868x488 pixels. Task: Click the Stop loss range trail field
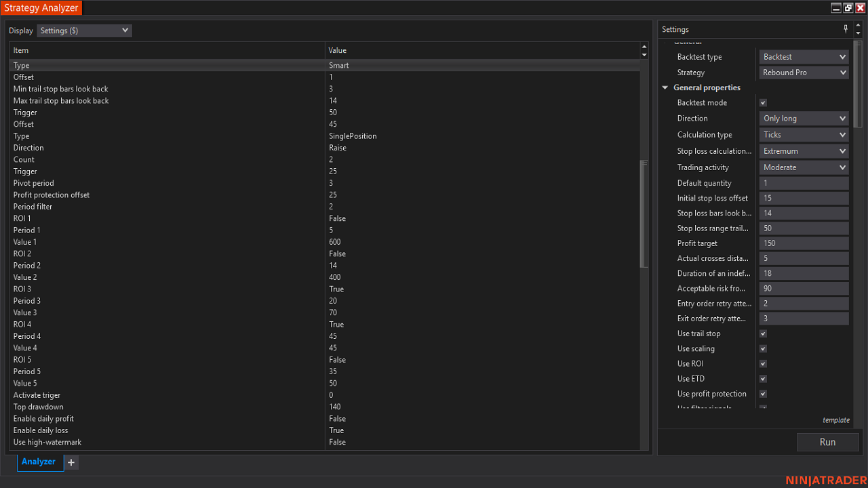point(804,228)
